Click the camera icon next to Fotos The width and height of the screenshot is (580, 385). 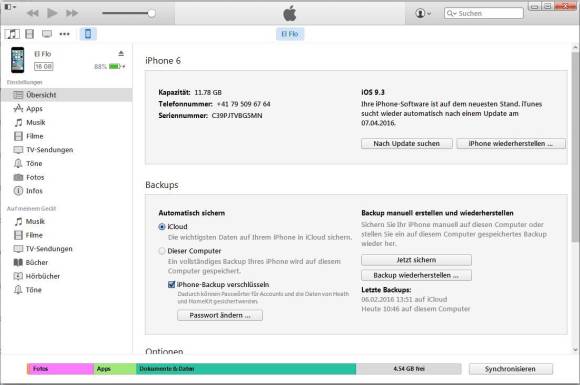point(18,177)
